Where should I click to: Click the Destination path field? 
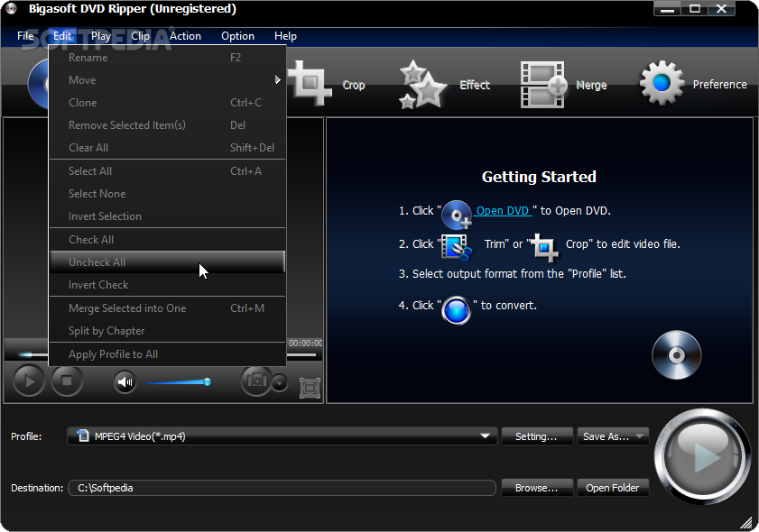(x=282, y=488)
